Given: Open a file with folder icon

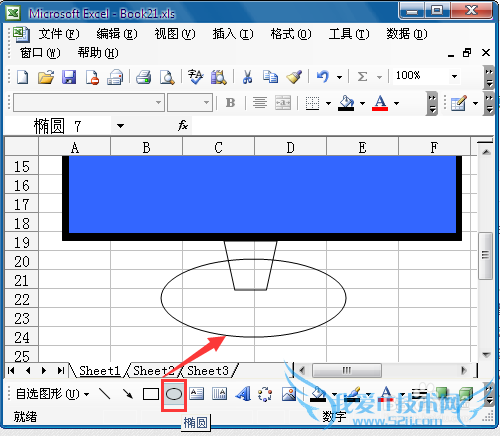Looking at the screenshot, I should (46, 77).
